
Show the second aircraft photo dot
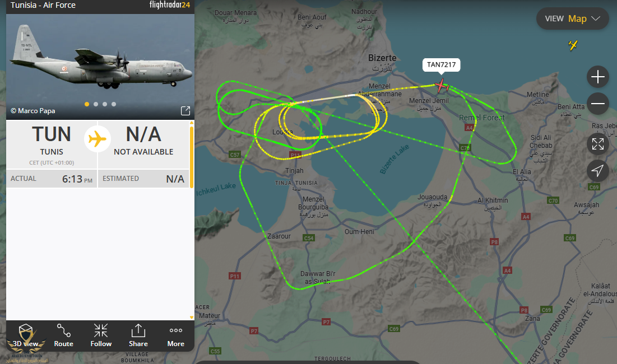tap(96, 104)
